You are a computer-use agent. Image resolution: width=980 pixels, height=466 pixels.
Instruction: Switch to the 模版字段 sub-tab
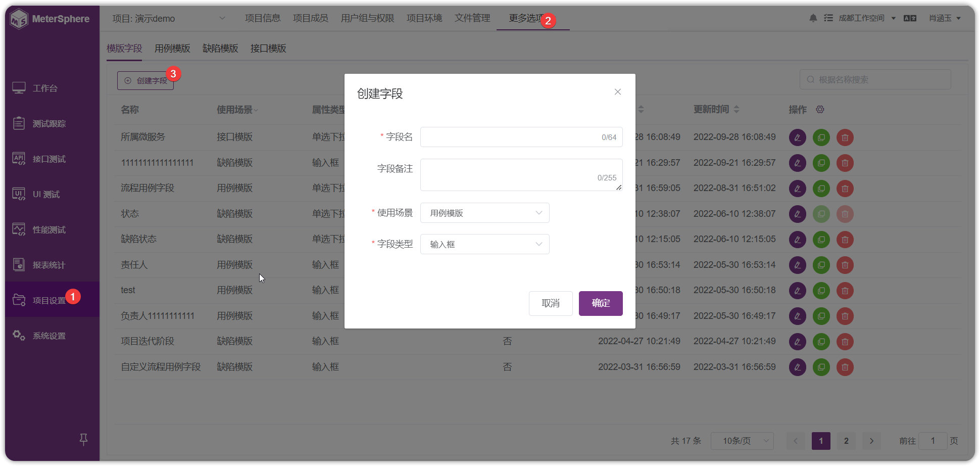[124, 49]
